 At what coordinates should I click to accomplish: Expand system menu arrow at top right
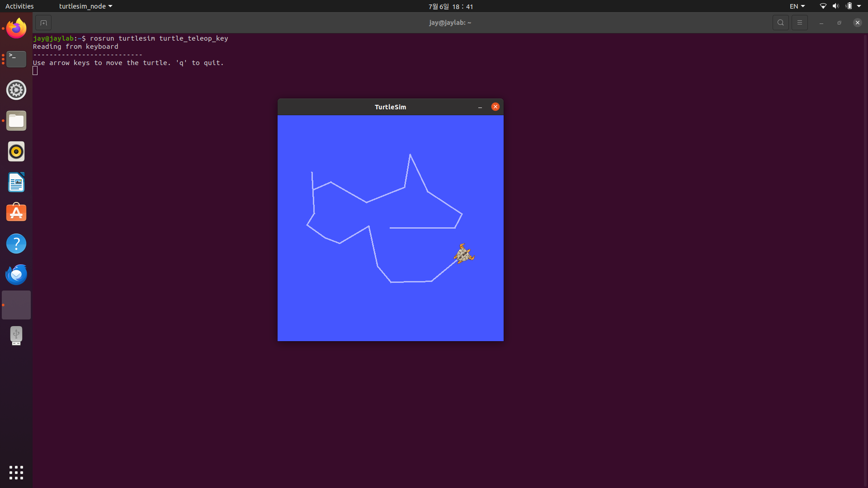pyautogui.click(x=859, y=6)
